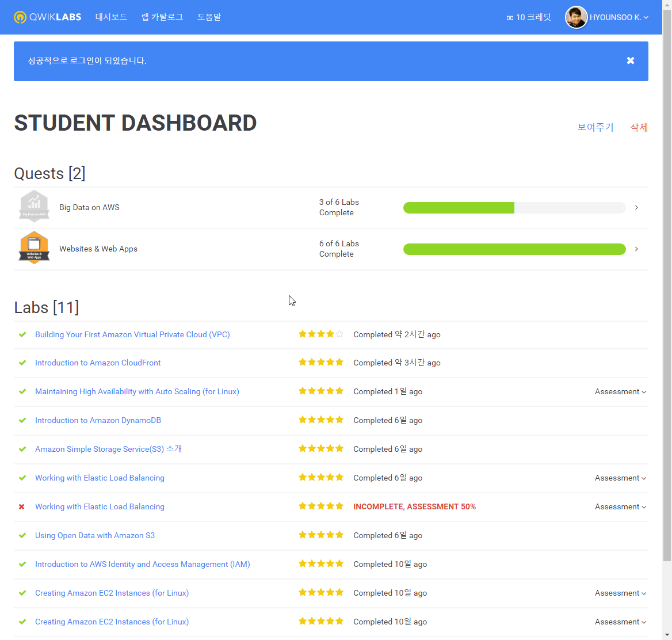Screen dimensions: 672x640
Task: Click red X icon for incomplete Elastic Load Balancing
Action: pos(22,507)
